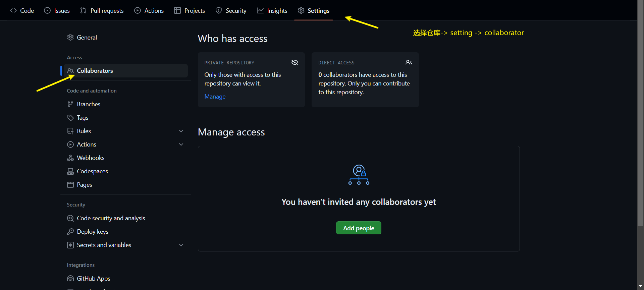Click the Actions play icon in top nav
The width and height of the screenshot is (644, 290).
click(138, 10)
